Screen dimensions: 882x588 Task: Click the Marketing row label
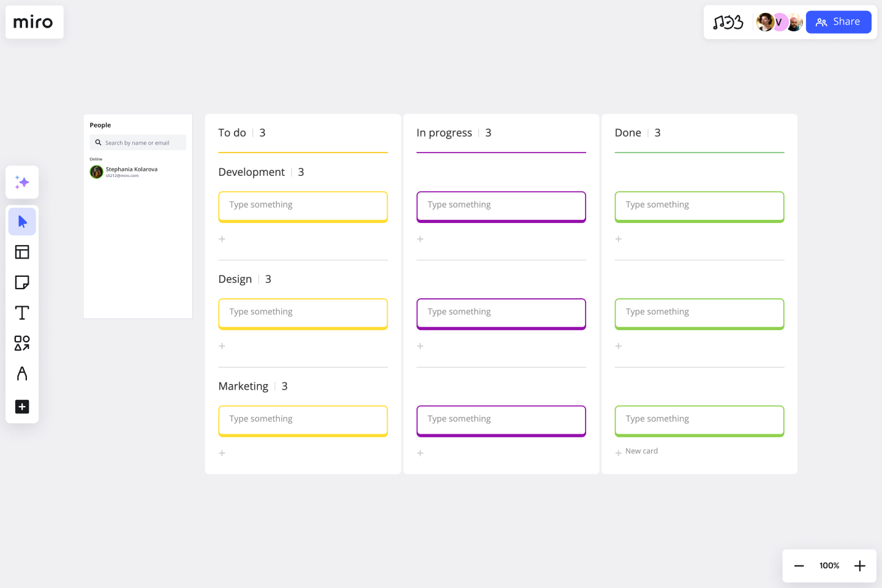[243, 386]
